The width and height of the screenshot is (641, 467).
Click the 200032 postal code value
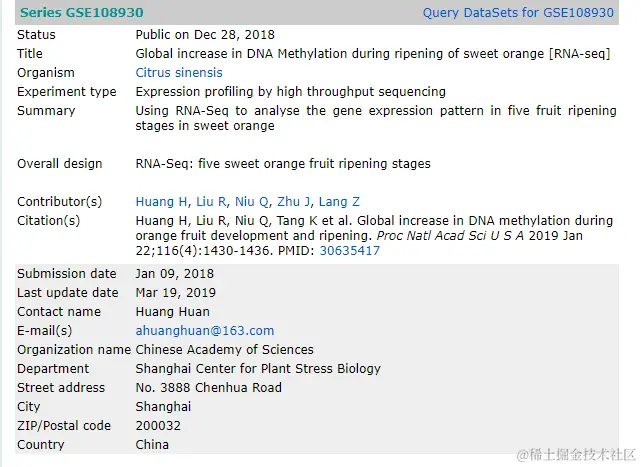pyautogui.click(x=160, y=426)
